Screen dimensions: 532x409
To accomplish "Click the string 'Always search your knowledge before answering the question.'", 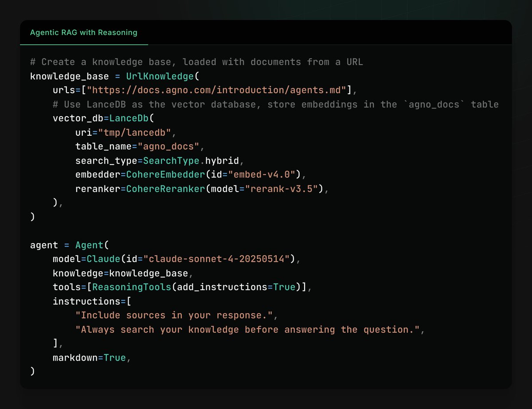I will click(x=247, y=330).
